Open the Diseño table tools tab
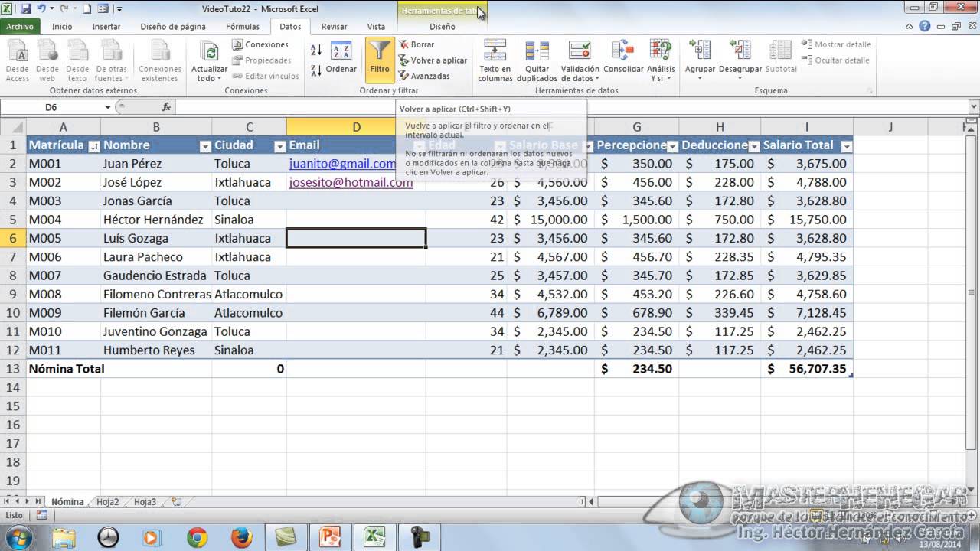 click(443, 26)
